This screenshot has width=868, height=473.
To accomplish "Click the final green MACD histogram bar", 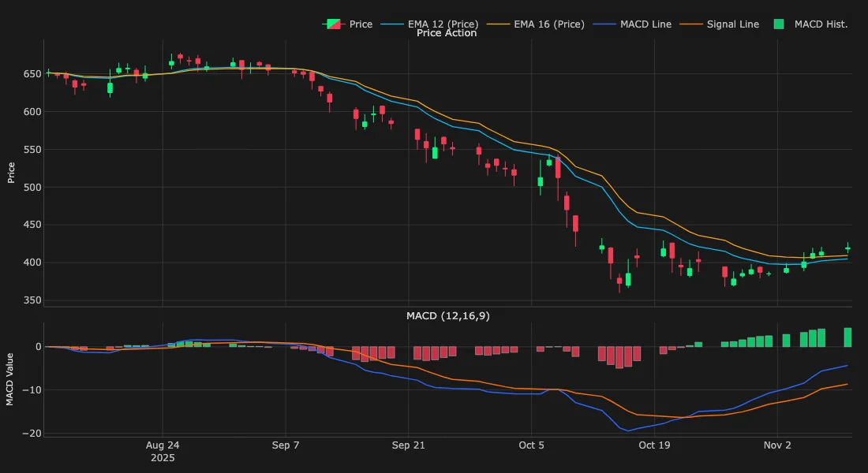I will point(847,337).
